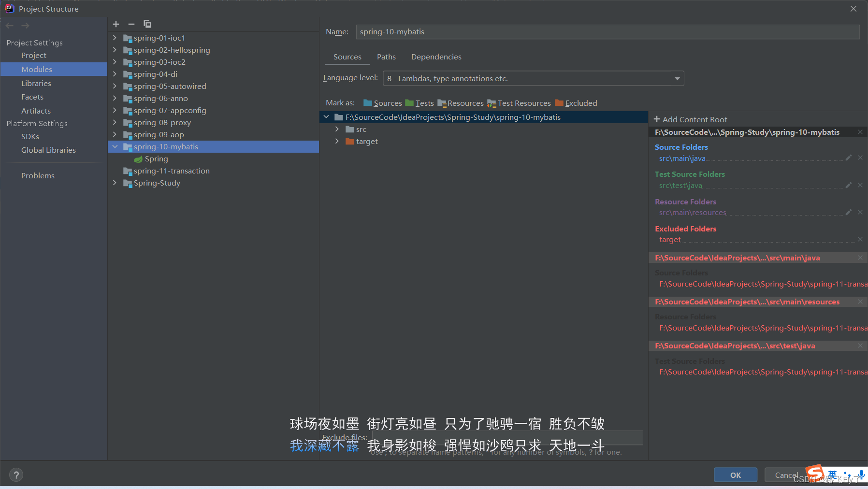This screenshot has width=868, height=489.
Task: Close the Project Structure dialog
Action: point(854,9)
